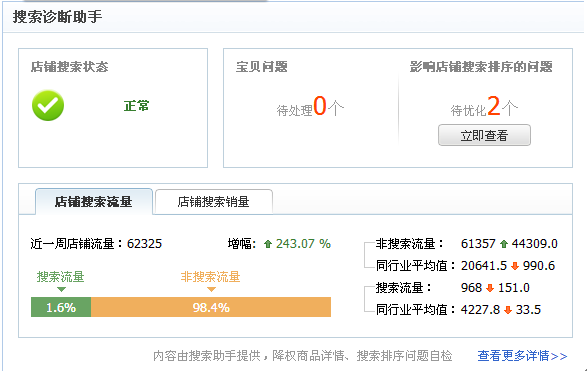This screenshot has width=587, height=371.
Task: Click the red down arrow before 990.6
Action: (515, 266)
